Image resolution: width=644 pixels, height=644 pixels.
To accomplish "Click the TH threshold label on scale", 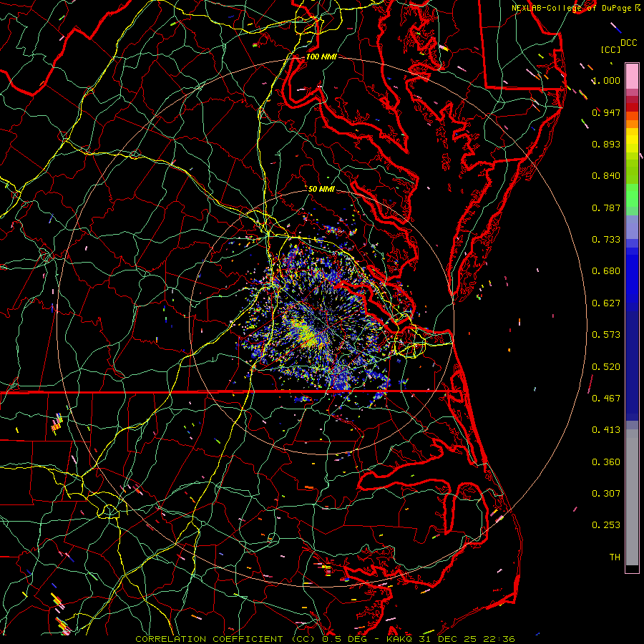I will (615, 557).
